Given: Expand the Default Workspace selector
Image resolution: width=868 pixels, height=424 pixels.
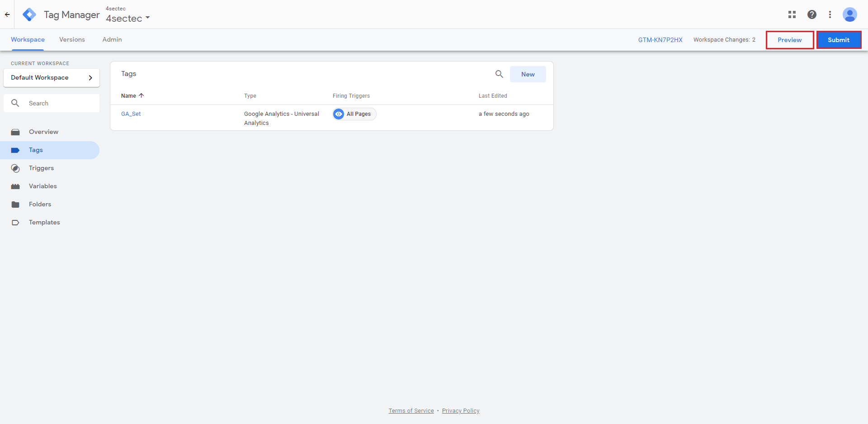Looking at the screenshot, I should (x=52, y=78).
